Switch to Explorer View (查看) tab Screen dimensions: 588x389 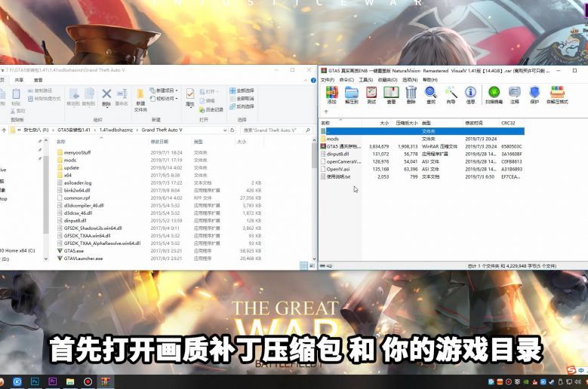[x=38, y=80]
